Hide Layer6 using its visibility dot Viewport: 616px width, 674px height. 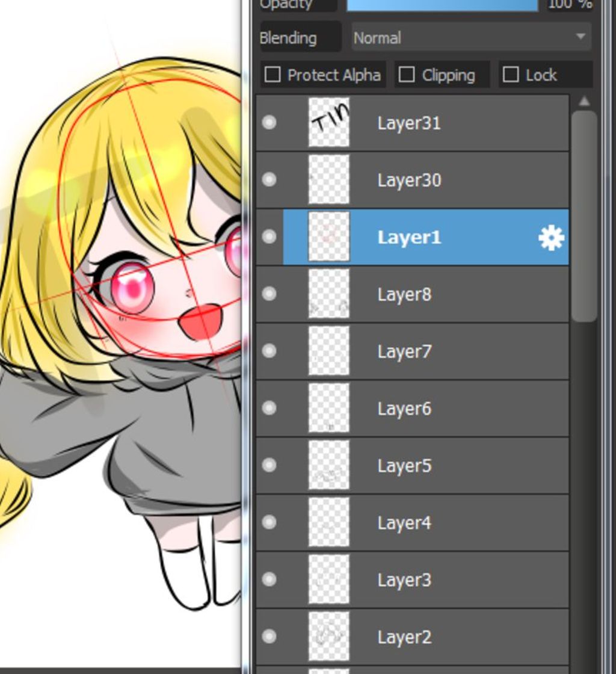point(269,408)
